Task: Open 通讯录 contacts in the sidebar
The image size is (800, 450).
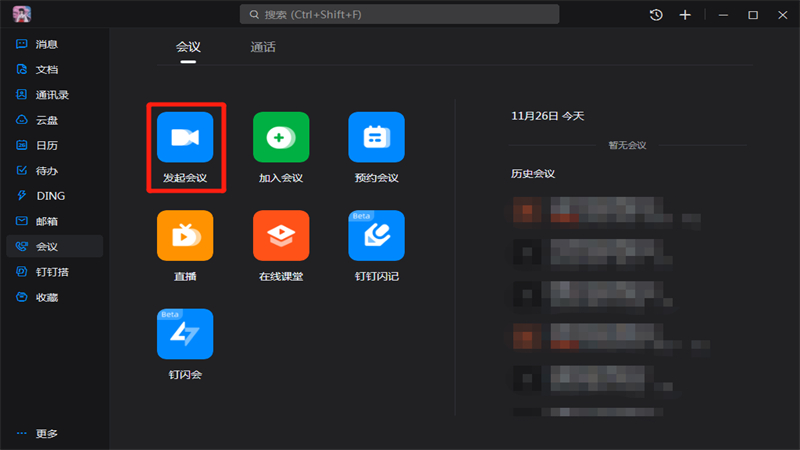Action: (x=55, y=95)
